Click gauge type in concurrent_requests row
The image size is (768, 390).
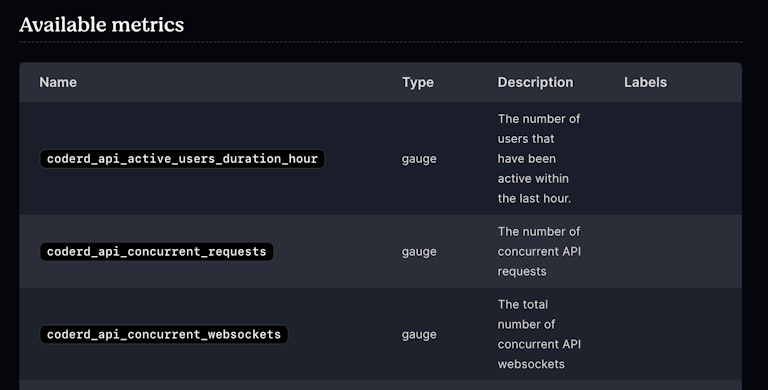click(x=419, y=251)
